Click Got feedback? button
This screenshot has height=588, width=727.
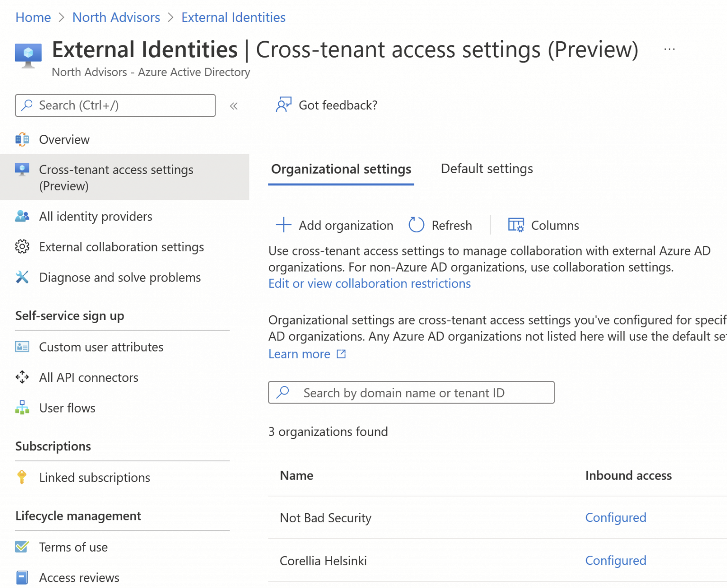(327, 105)
